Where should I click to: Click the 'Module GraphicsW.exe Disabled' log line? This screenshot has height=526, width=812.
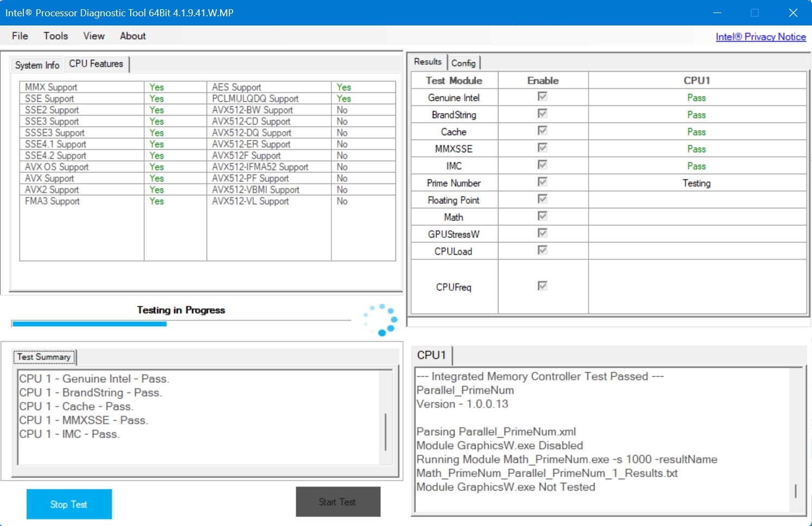click(x=500, y=445)
